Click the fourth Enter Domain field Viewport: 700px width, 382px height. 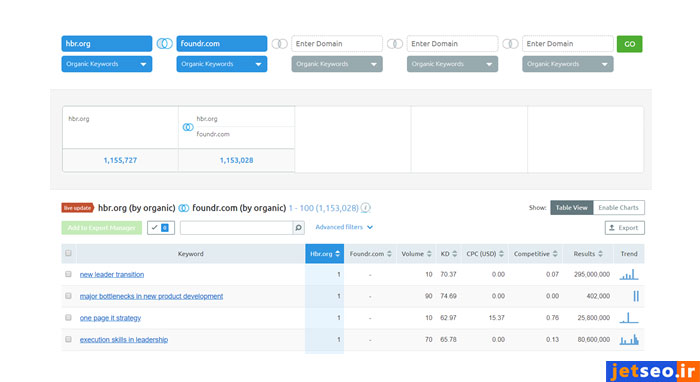(452, 44)
